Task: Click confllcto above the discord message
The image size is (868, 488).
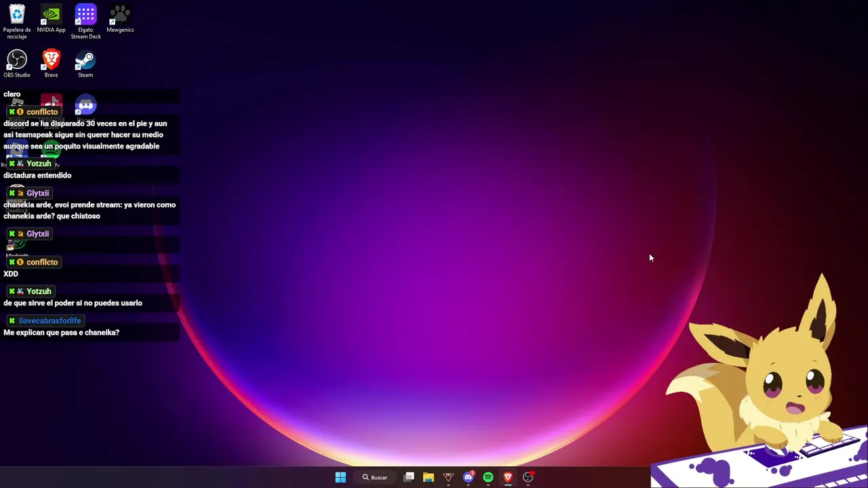Action: coord(42,112)
